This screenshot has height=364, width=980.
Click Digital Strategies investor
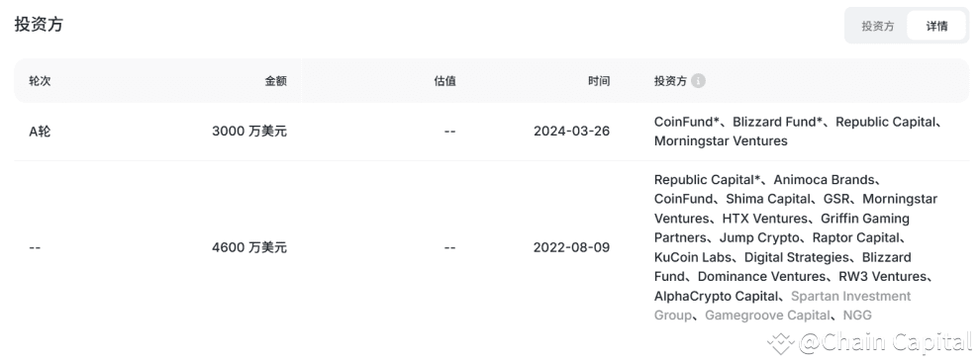point(797,257)
